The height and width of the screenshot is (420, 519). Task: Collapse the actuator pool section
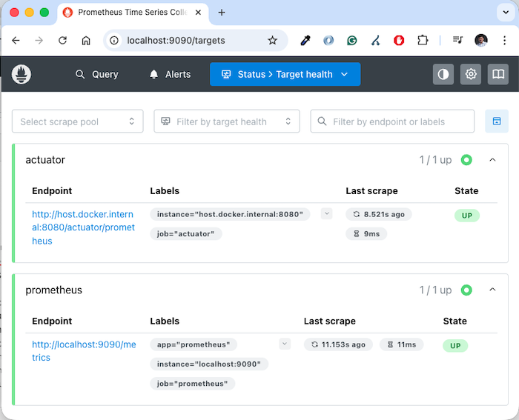pos(492,160)
